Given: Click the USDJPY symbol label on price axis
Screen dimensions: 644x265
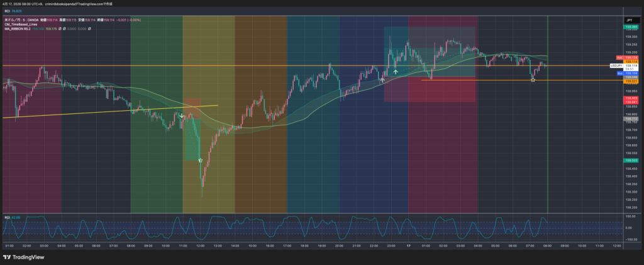Looking at the screenshot, I should click(x=616, y=65).
